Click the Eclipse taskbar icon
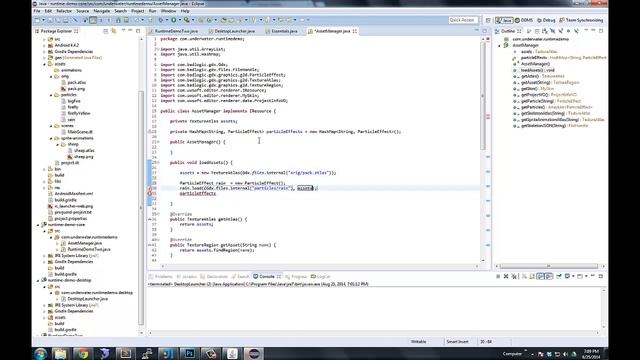The image size is (640, 360). (254, 353)
